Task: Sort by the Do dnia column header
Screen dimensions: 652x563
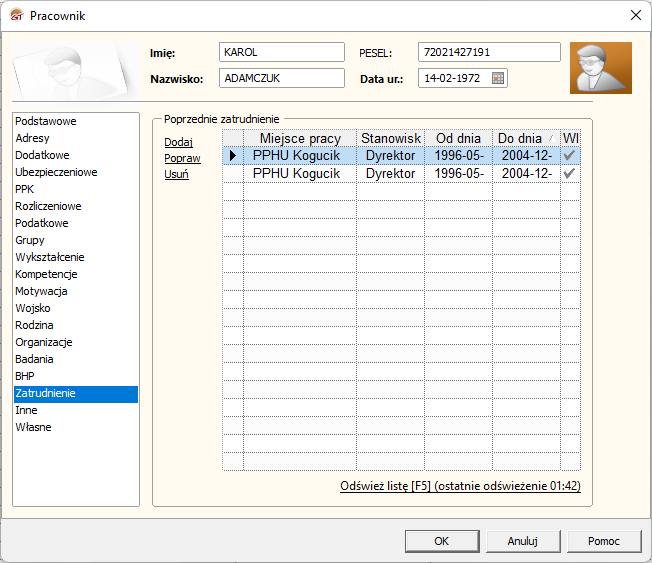Action: click(x=525, y=138)
